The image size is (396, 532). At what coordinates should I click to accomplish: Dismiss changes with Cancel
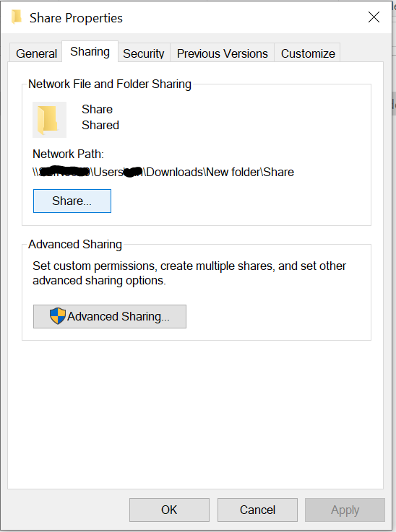pyautogui.click(x=257, y=510)
